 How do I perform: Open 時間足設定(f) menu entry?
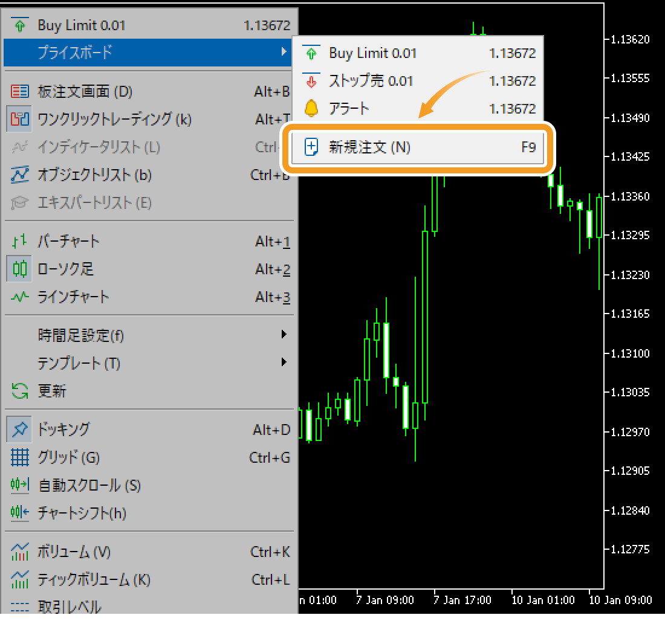coord(149,335)
